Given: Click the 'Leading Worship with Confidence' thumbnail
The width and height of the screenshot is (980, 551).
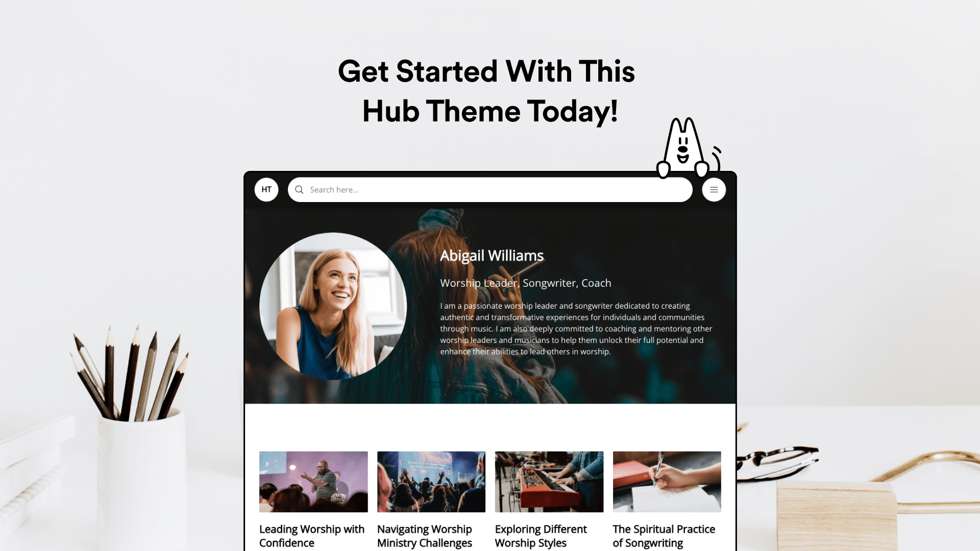Looking at the screenshot, I should point(313,482).
